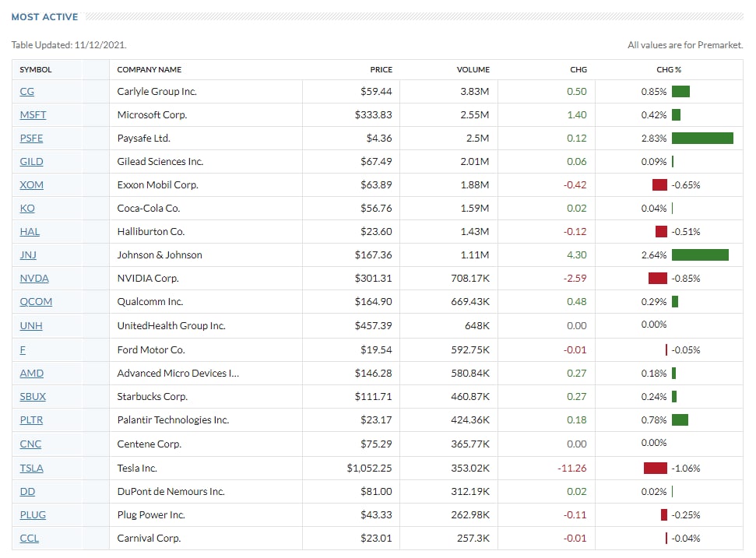
Task: Click Carlyle volume 3.83M
Action: (x=474, y=92)
